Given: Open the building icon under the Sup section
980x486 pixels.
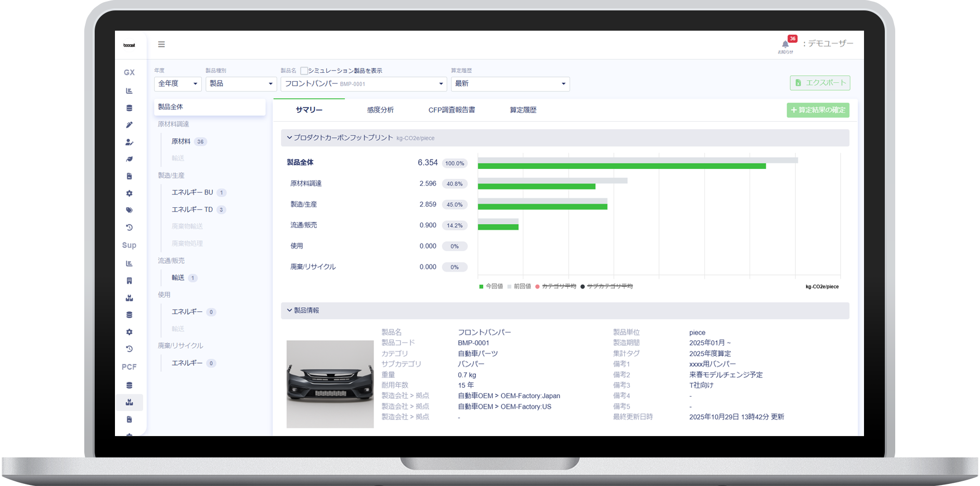Looking at the screenshot, I should [x=129, y=281].
